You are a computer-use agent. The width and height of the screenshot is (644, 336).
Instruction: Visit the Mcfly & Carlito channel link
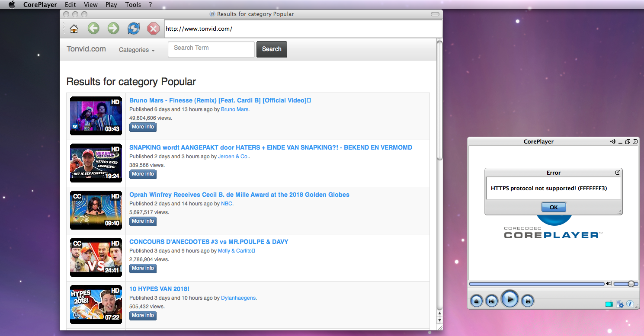[x=236, y=251]
